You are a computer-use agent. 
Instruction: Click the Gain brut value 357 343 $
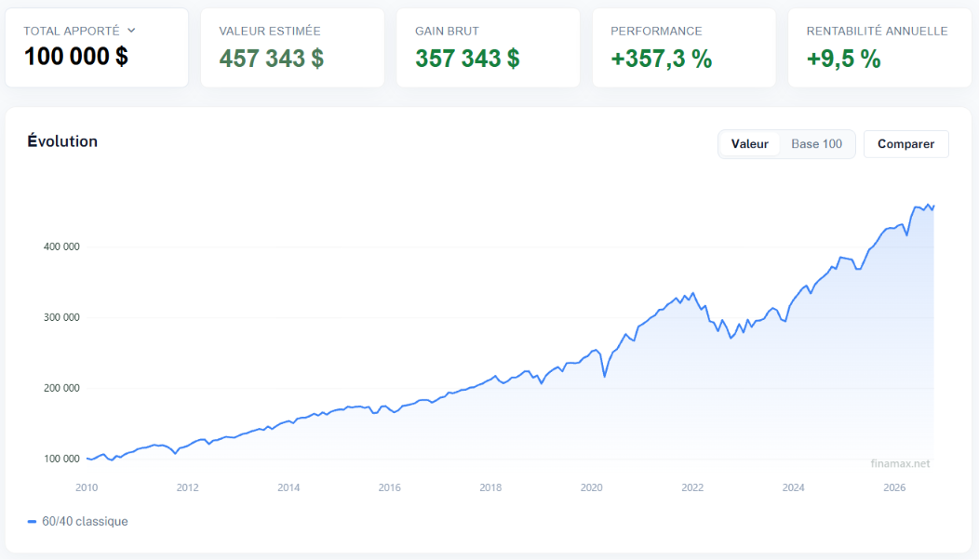click(467, 59)
